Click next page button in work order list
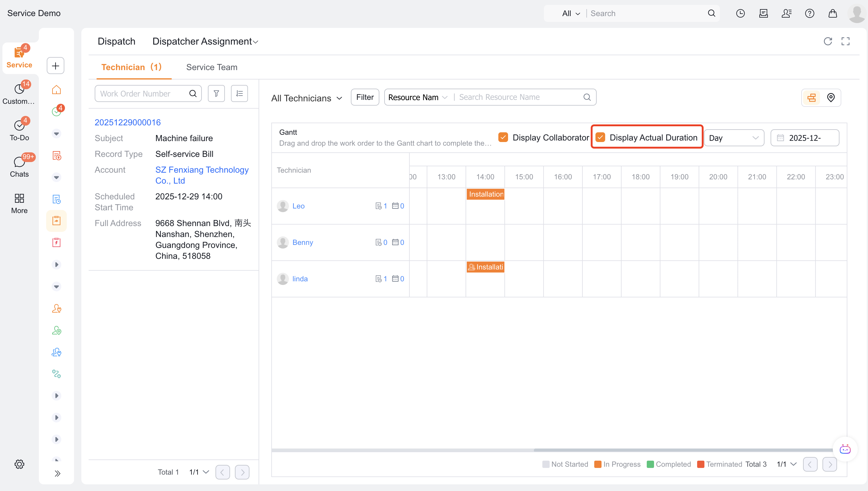 click(242, 472)
